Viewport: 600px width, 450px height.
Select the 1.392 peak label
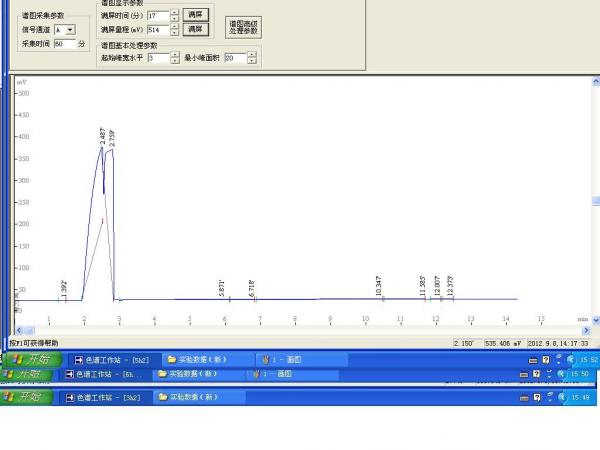click(x=64, y=287)
